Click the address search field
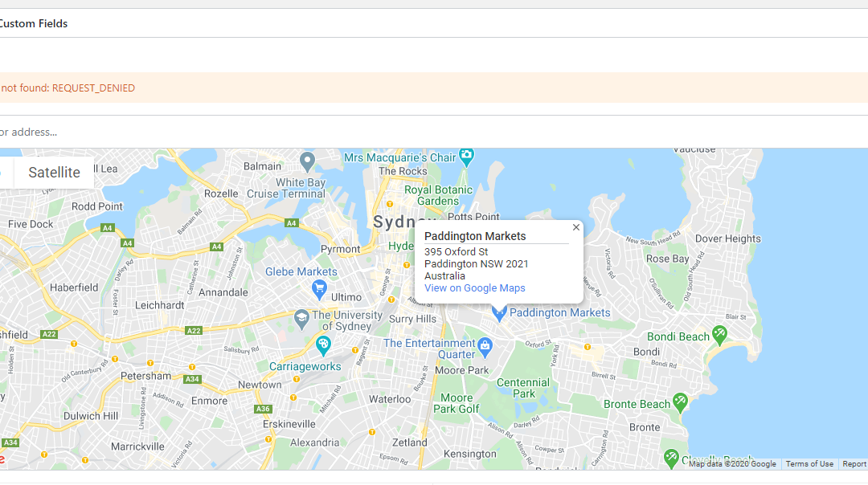Screen dimensions: 868x485 click(434, 132)
